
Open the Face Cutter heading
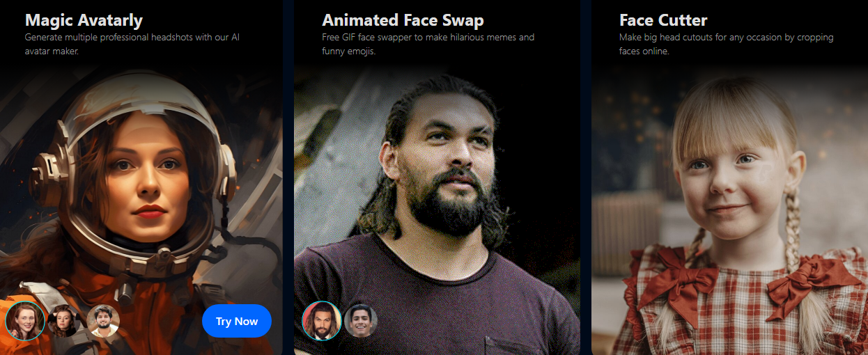pyautogui.click(x=663, y=19)
